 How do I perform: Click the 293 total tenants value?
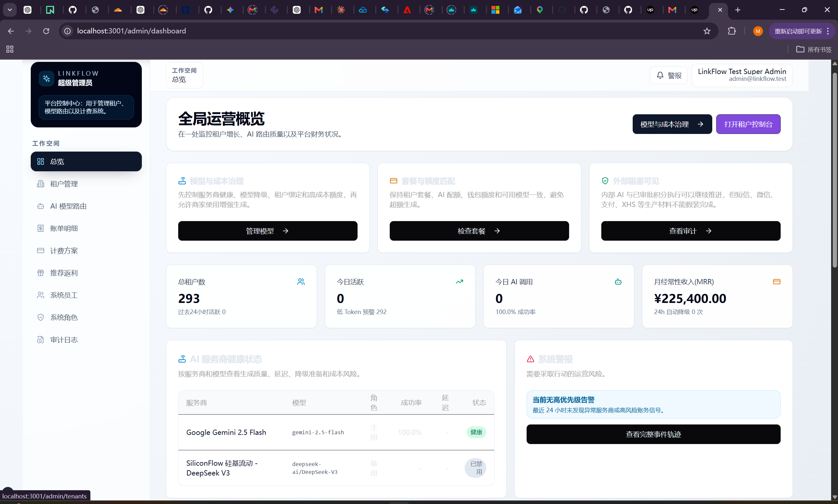point(189,299)
